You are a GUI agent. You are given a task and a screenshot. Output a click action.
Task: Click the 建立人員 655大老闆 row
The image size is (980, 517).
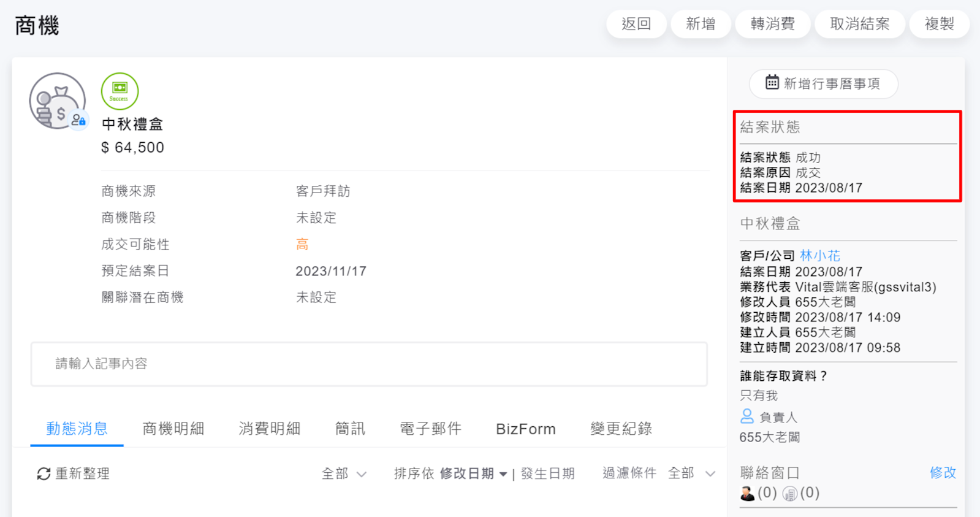point(798,332)
